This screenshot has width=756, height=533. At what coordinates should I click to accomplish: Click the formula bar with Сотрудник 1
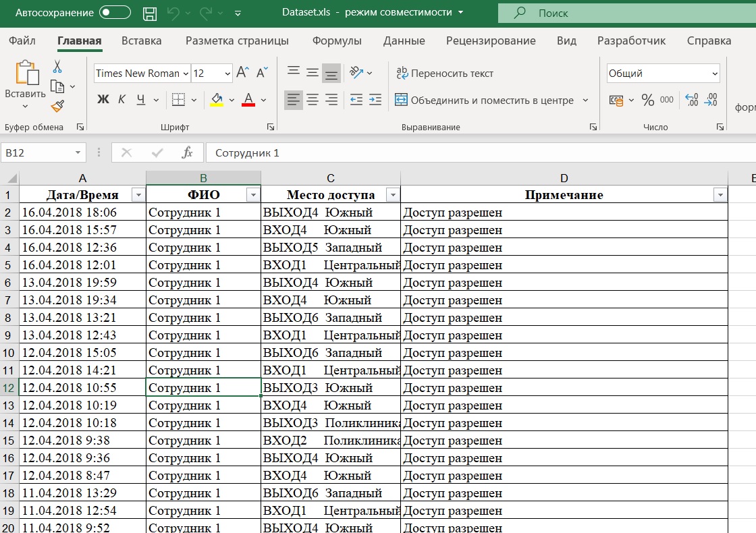pos(480,152)
